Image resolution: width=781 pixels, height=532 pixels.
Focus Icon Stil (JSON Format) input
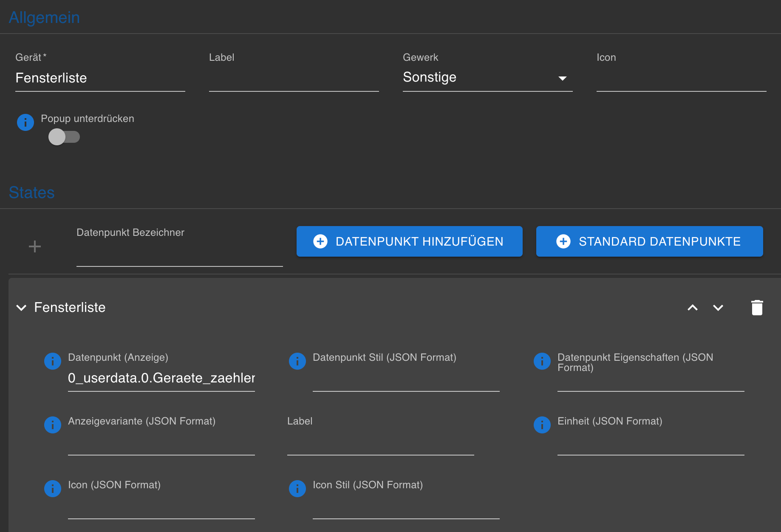pyautogui.click(x=406, y=507)
